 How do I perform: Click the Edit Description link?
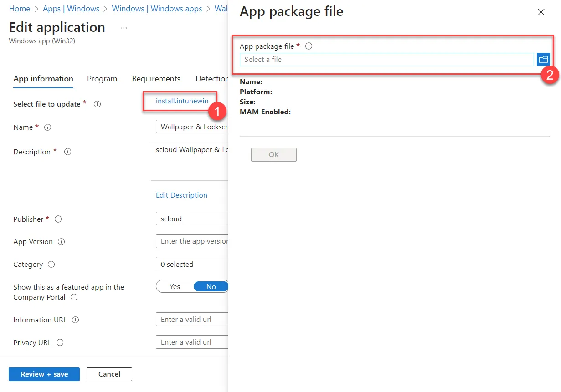181,195
